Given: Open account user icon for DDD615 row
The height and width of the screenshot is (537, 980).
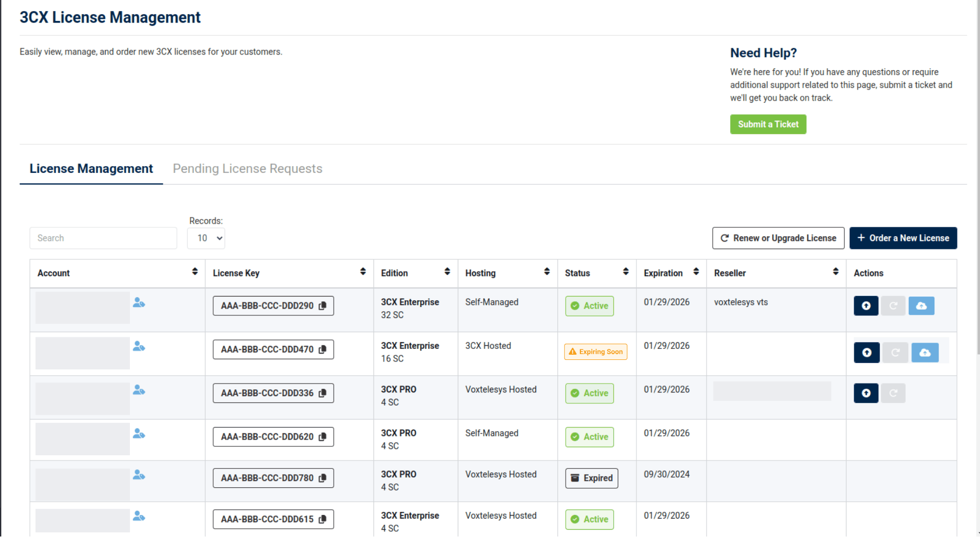Looking at the screenshot, I should tap(139, 516).
